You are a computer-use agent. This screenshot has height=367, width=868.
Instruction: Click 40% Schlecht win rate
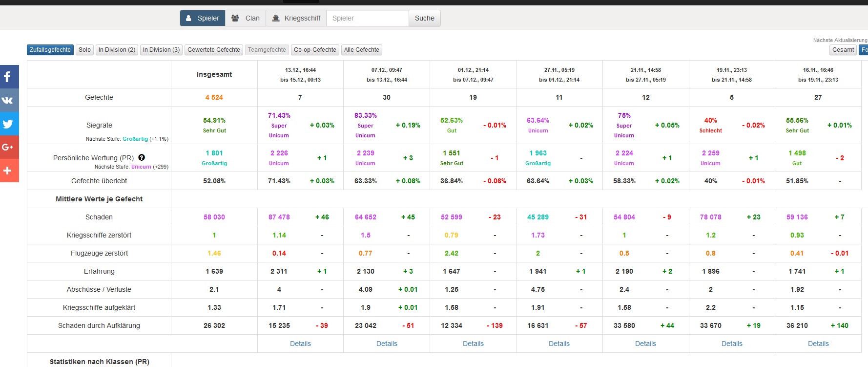(710, 125)
